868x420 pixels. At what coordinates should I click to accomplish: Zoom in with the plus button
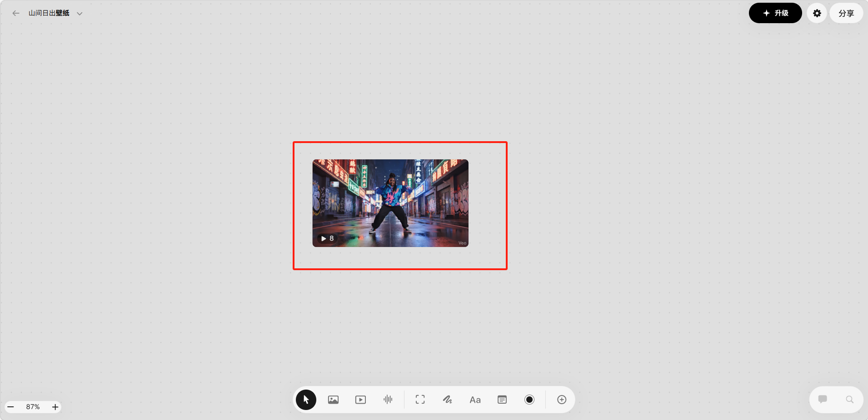(x=55, y=407)
